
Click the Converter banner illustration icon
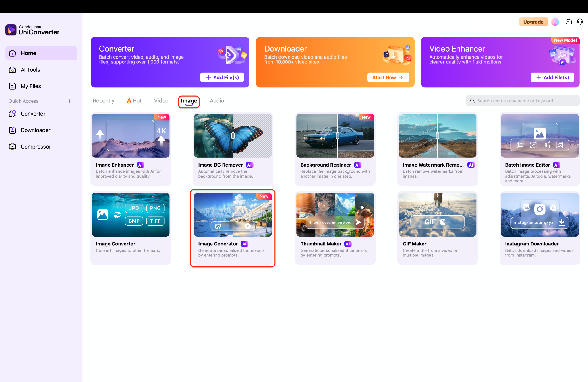point(232,54)
